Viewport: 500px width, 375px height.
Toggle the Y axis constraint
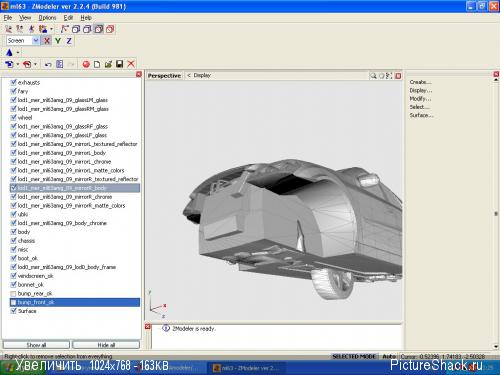tap(58, 41)
